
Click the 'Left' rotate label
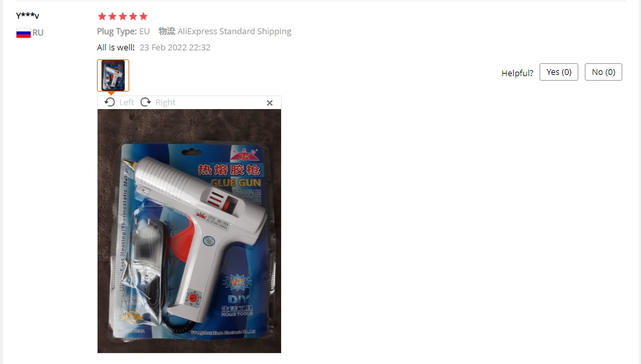coord(127,103)
